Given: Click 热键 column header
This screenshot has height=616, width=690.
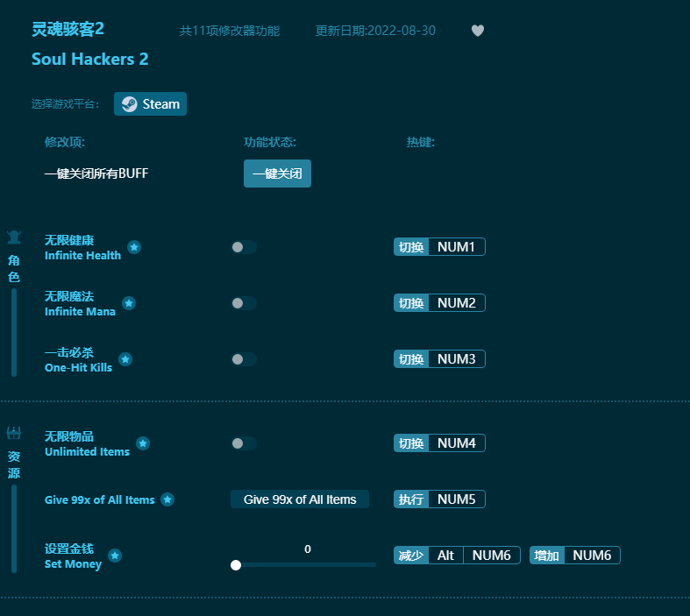Looking at the screenshot, I should (420, 142).
